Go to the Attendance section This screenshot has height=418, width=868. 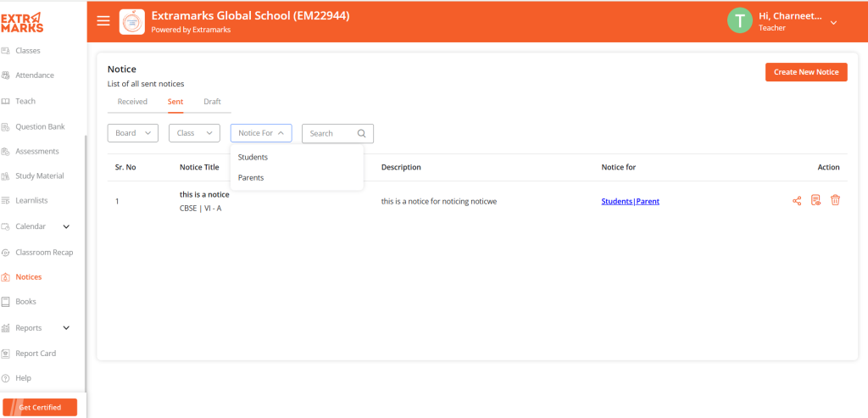click(x=35, y=75)
